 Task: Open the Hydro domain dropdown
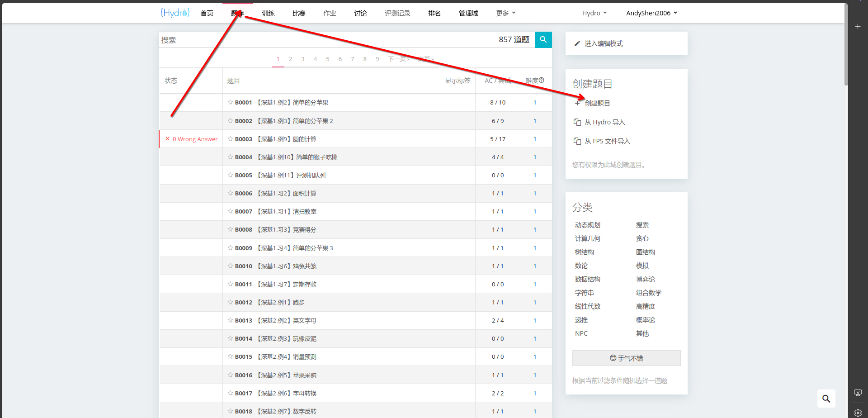click(594, 13)
